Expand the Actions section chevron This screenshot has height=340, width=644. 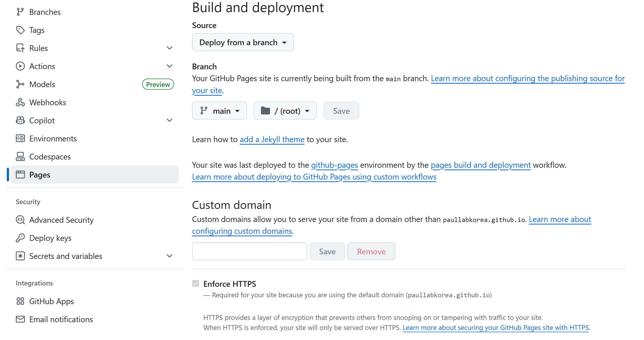tap(170, 66)
